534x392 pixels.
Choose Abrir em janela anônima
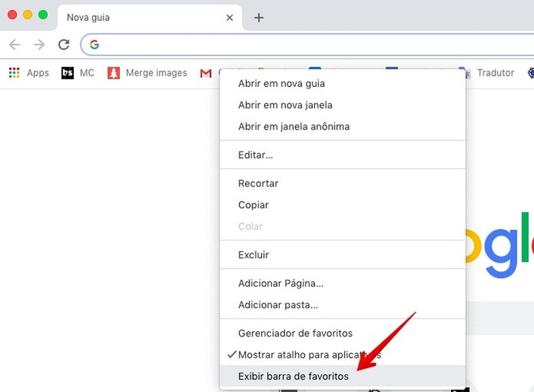coord(343,127)
